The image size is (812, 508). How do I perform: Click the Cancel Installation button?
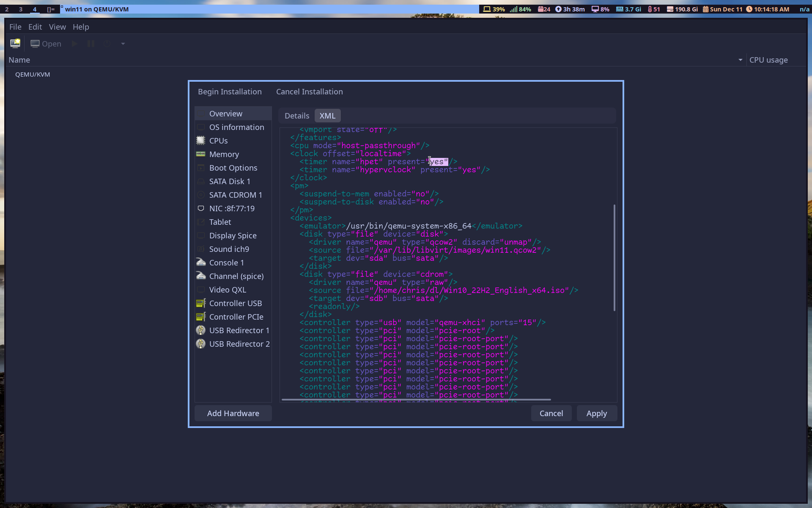click(x=310, y=91)
